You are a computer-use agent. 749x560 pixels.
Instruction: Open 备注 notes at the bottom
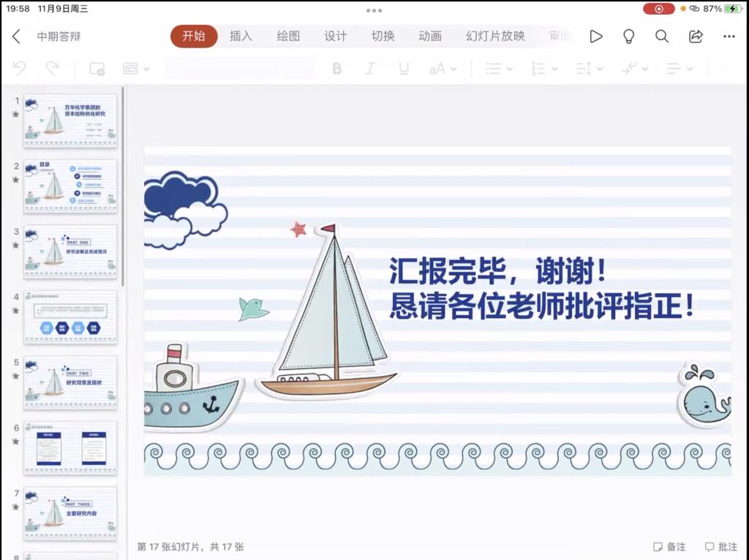[x=669, y=547]
